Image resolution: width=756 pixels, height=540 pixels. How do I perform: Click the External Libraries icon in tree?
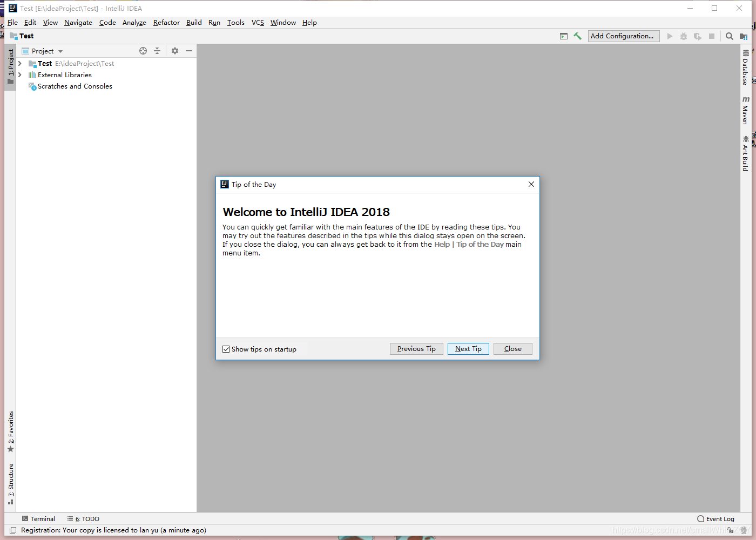point(32,75)
